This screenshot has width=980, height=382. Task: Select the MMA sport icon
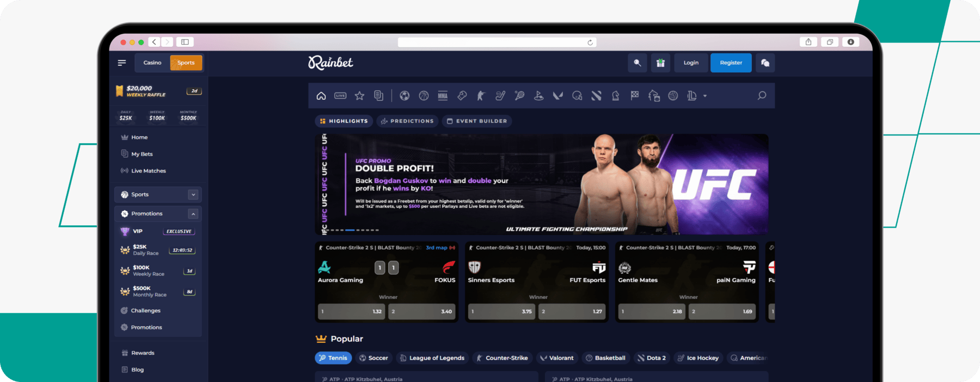[x=443, y=96]
